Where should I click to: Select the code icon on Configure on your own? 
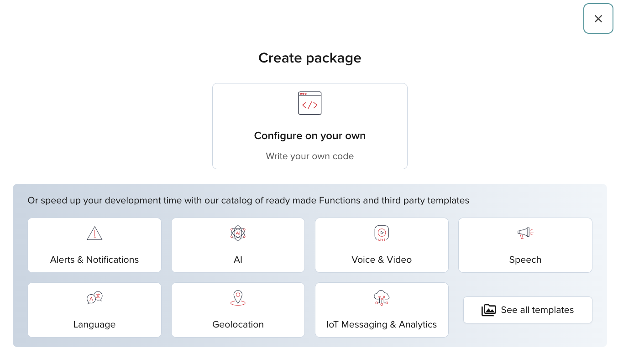click(310, 103)
